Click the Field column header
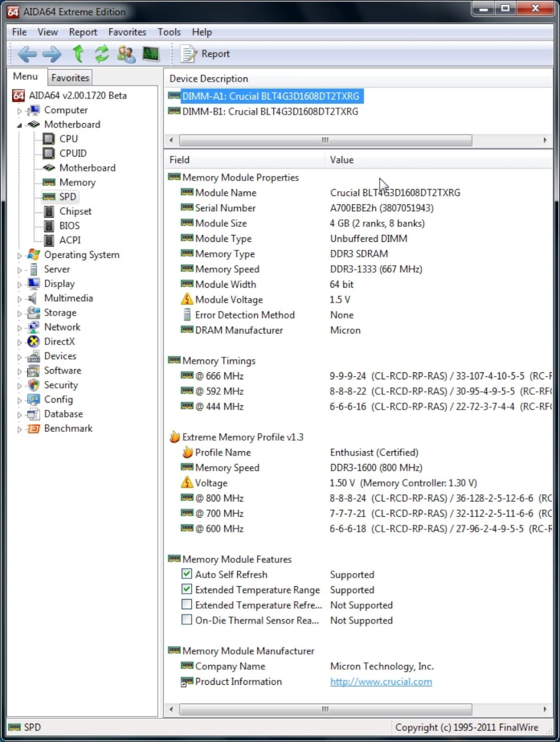 [x=245, y=160]
